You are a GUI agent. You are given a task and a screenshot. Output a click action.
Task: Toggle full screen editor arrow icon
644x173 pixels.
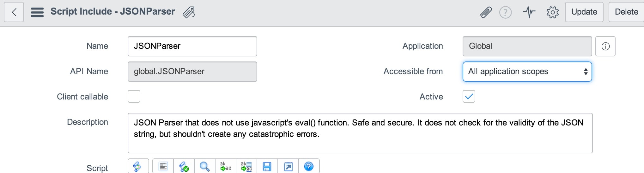pos(288,166)
